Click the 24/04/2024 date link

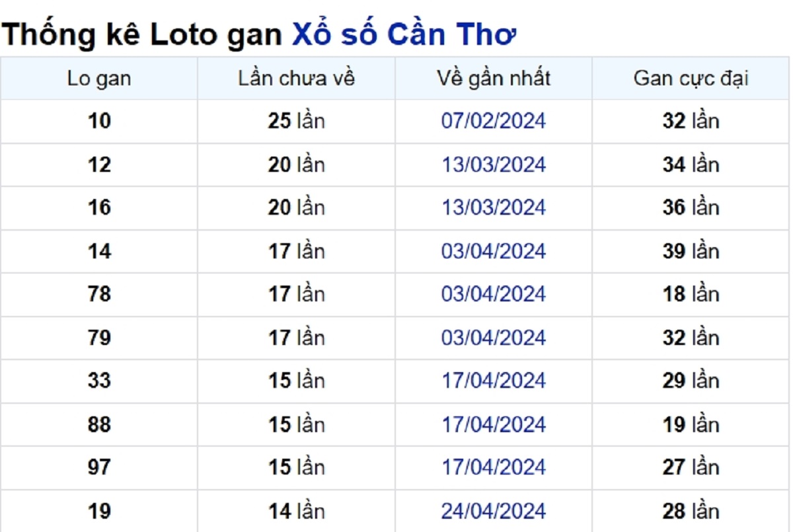pyautogui.click(x=494, y=511)
